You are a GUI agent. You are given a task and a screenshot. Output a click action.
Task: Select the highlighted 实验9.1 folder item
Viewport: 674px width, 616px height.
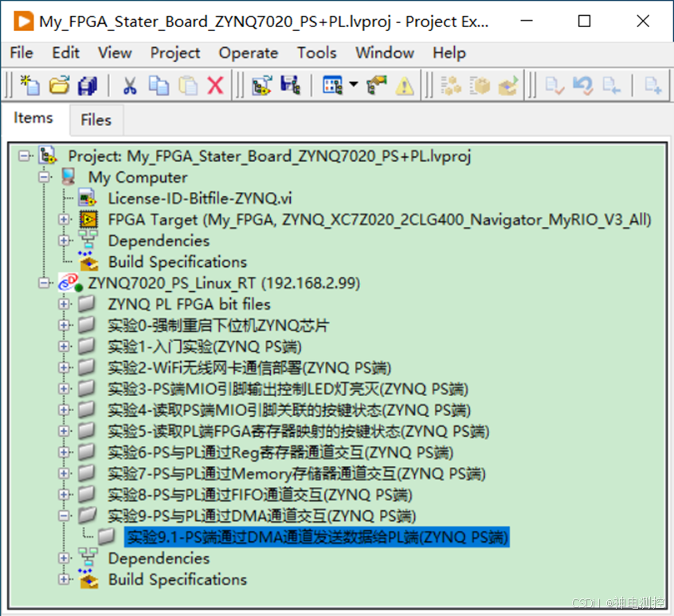317,537
